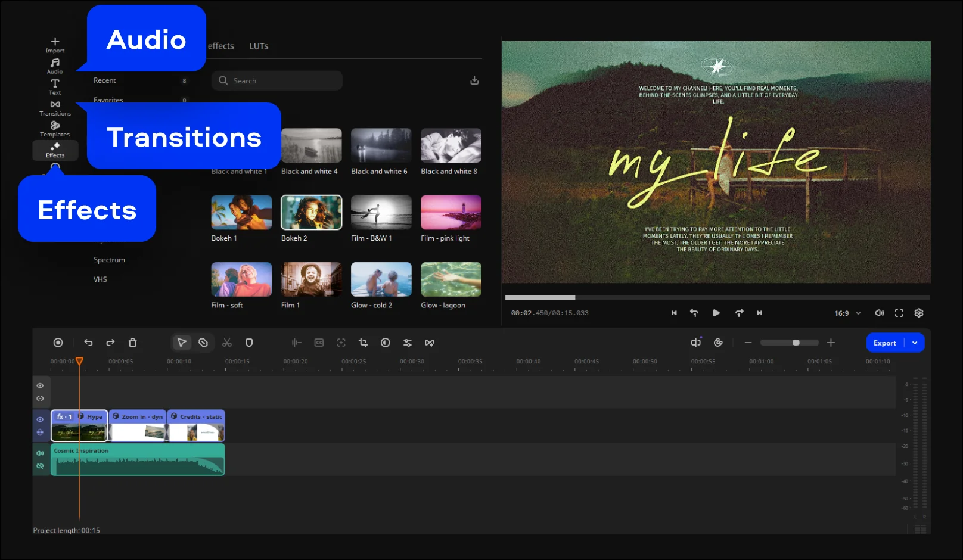The height and width of the screenshot is (560, 963).
Task: Toggle the audio track link icon
Action: (x=40, y=466)
